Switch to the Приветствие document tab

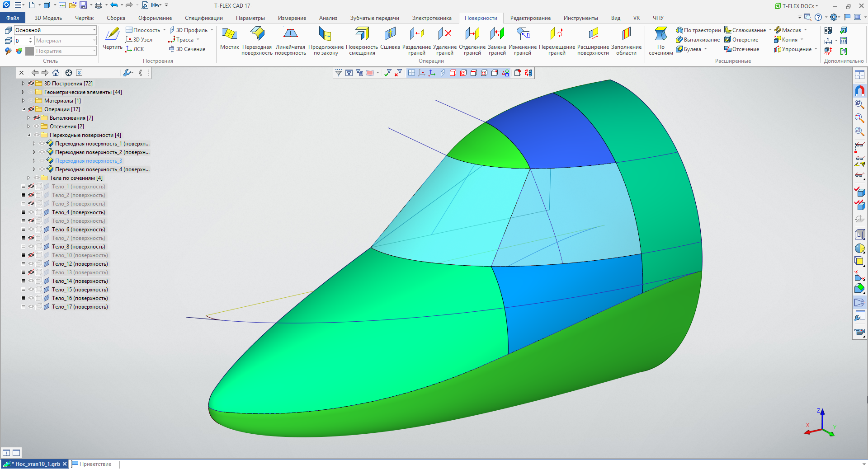click(92, 464)
